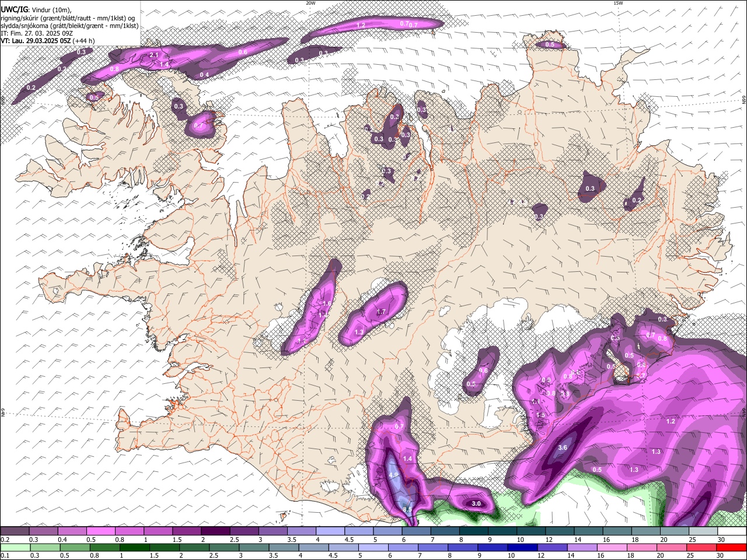Click the pale gray 25–30 swatch, upper scale

click(703, 531)
